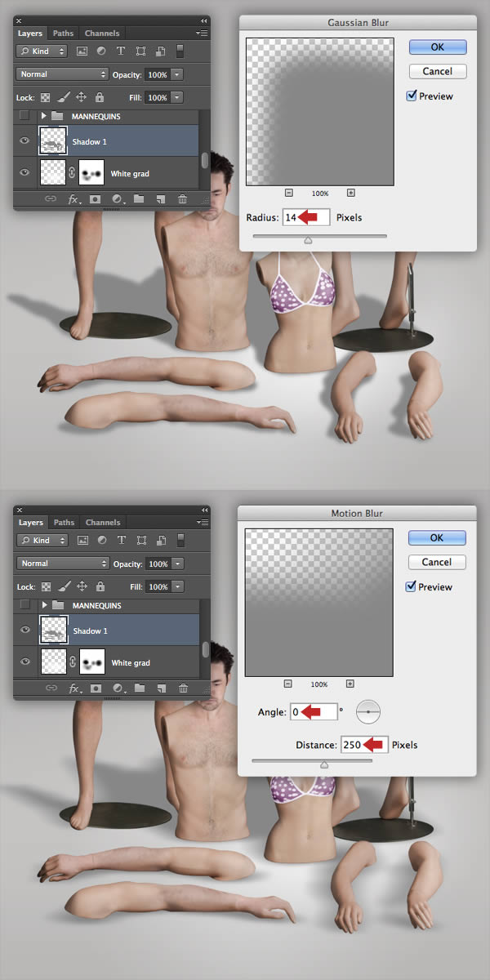Click the Distance slider handle in Motion Blur
This screenshot has height=980, width=490.
(x=324, y=765)
